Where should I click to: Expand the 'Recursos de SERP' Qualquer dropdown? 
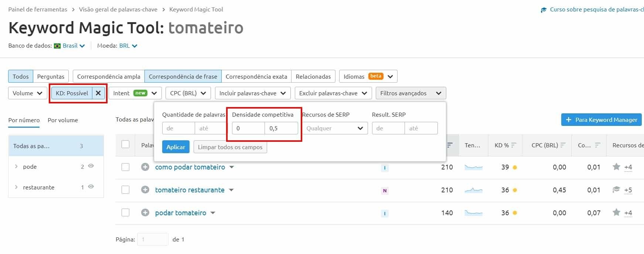[335, 128]
